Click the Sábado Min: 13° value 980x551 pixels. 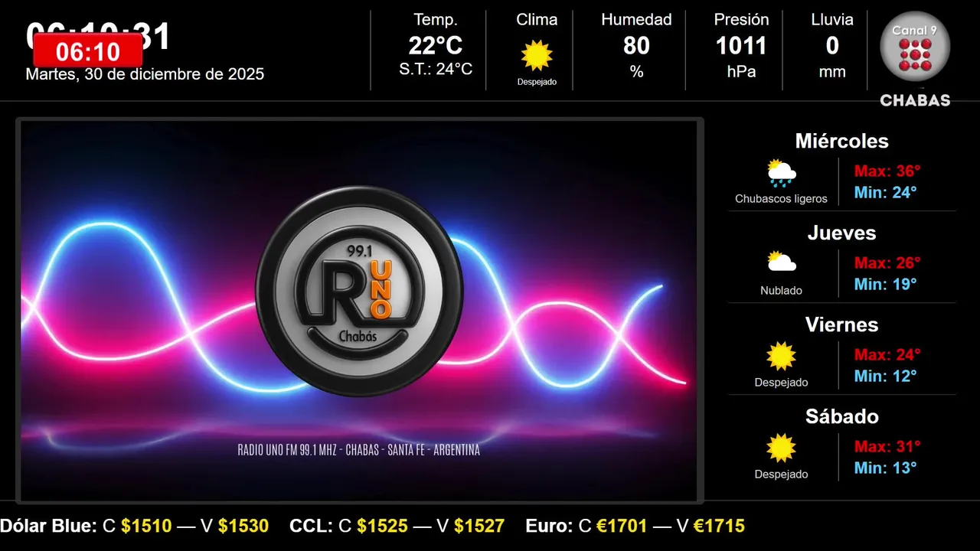[x=885, y=468]
